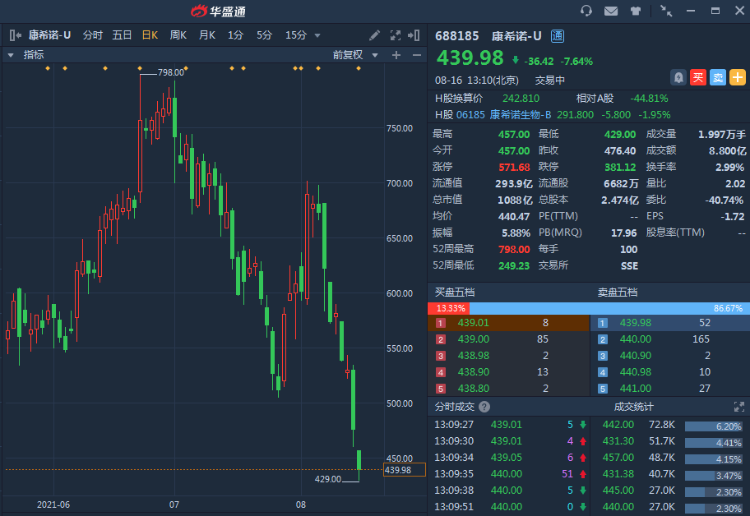
Task: Select ask level 5 price 441.00
Action: click(635, 388)
